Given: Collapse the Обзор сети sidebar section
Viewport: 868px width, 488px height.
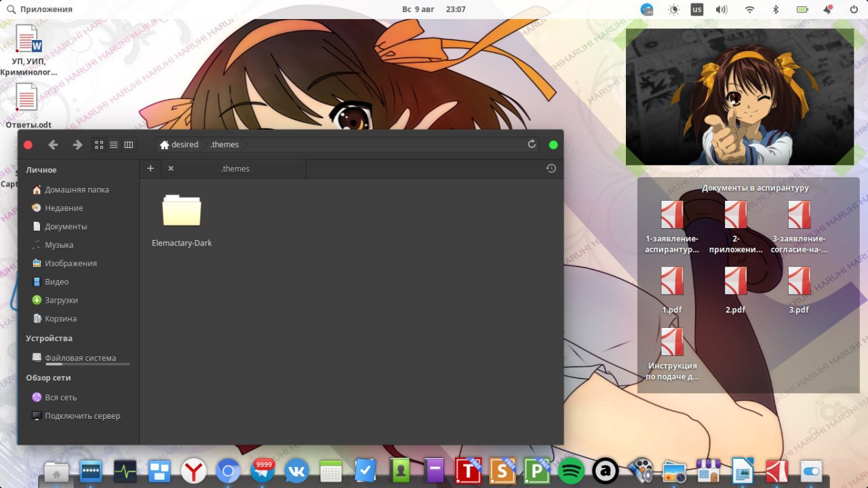Looking at the screenshot, I should coord(48,377).
